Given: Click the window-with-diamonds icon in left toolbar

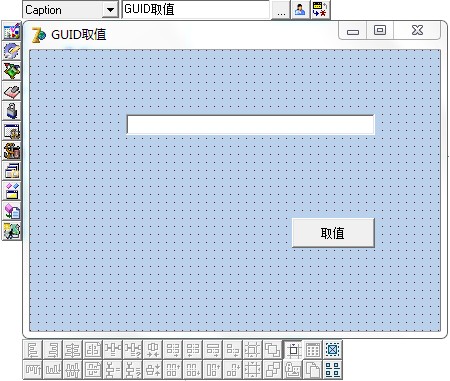Looking at the screenshot, I should (12, 191).
